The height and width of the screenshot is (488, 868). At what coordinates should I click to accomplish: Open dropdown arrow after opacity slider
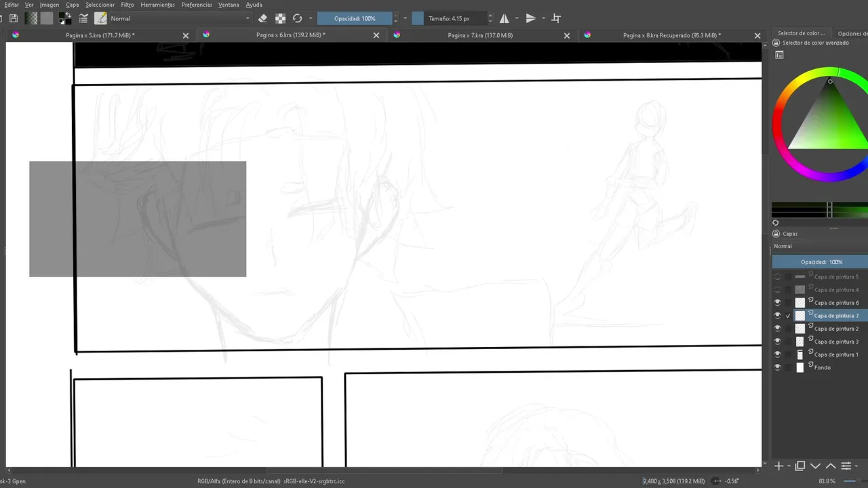point(406,18)
